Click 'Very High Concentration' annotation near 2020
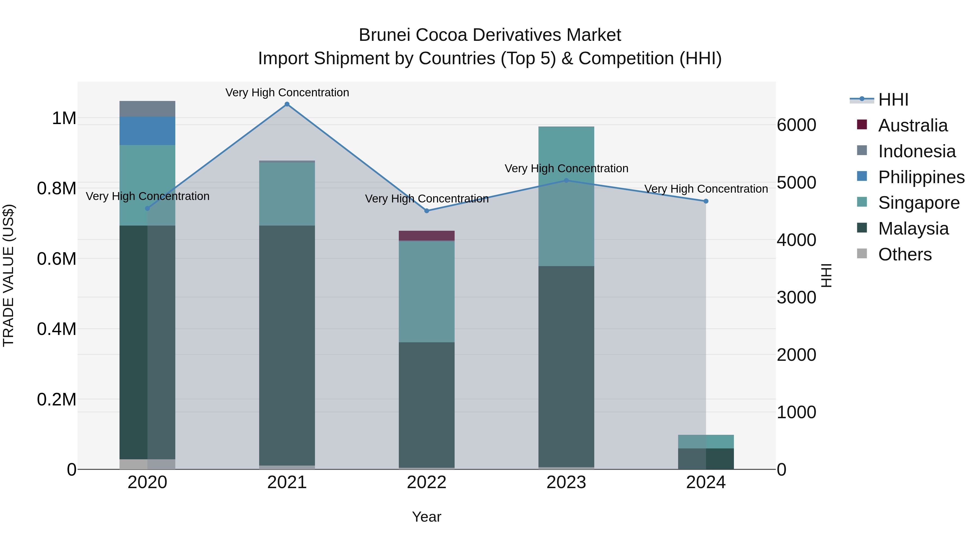This screenshot has width=980, height=551. pos(148,196)
